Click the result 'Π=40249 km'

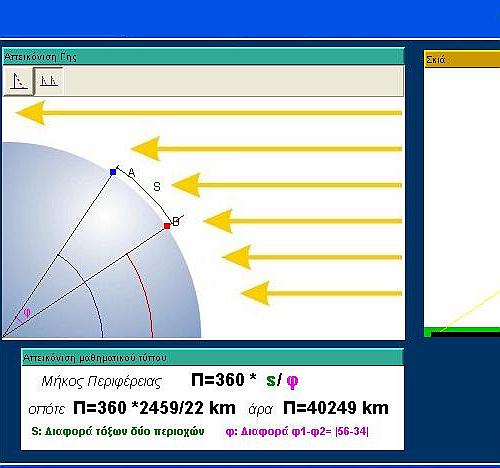(x=336, y=408)
